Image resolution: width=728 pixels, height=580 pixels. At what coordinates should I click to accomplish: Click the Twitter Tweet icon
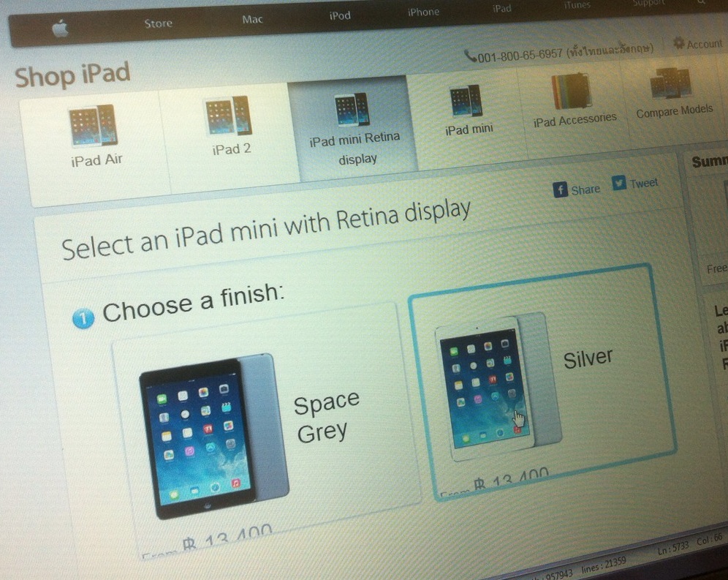[619, 183]
